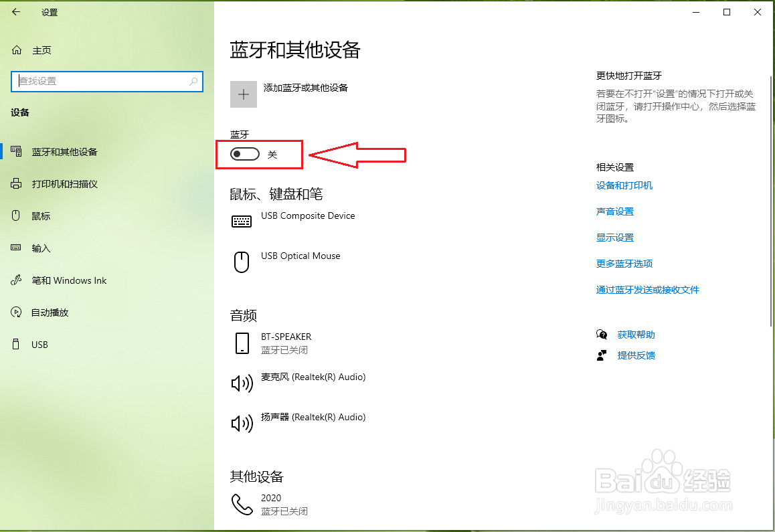Turn on the 蓝牙 toggle switch
The width and height of the screenshot is (775, 532).
(245, 153)
